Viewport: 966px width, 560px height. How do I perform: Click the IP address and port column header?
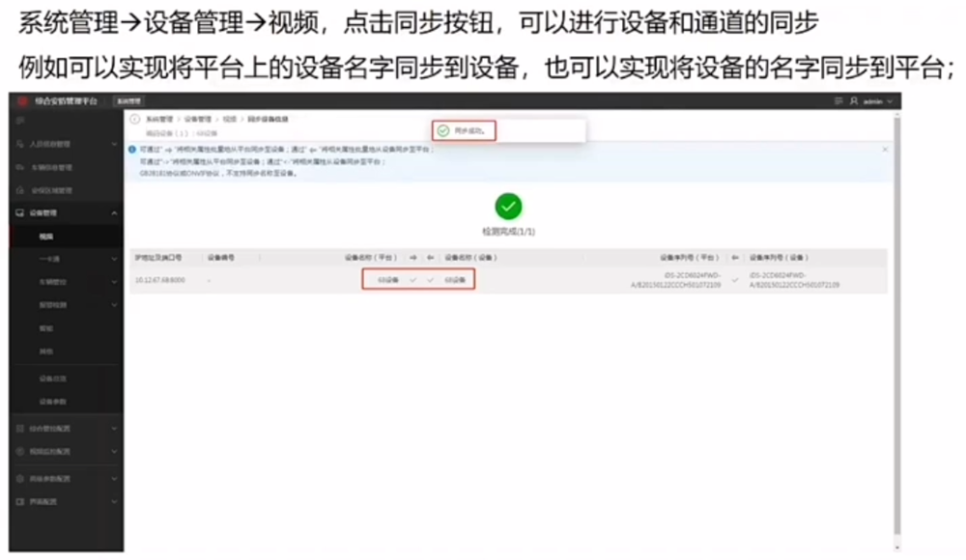point(158,258)
